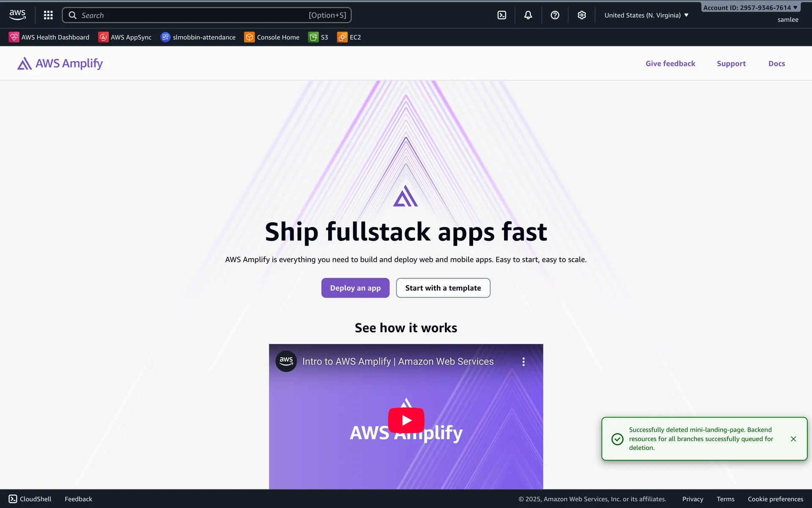Dismiss the successfully deleted notification
Image resolution: width=812 pixels, height=508 pixels.
pos(793,439)
